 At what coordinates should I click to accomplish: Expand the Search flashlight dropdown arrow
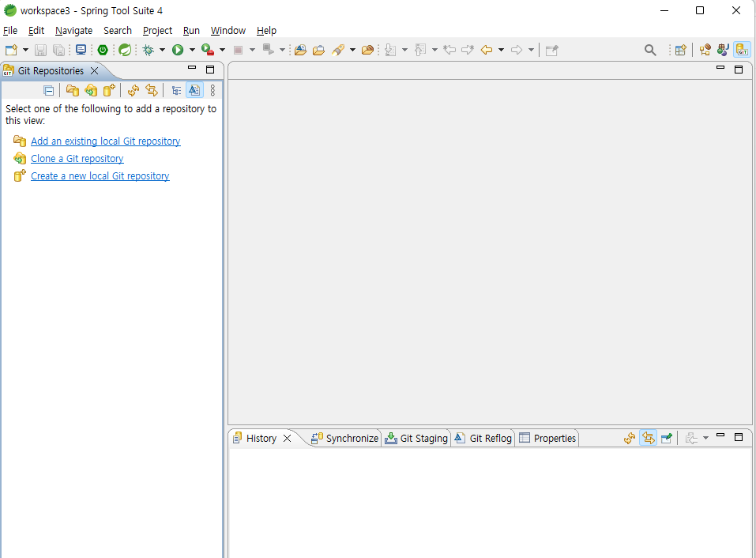(352, 50)
